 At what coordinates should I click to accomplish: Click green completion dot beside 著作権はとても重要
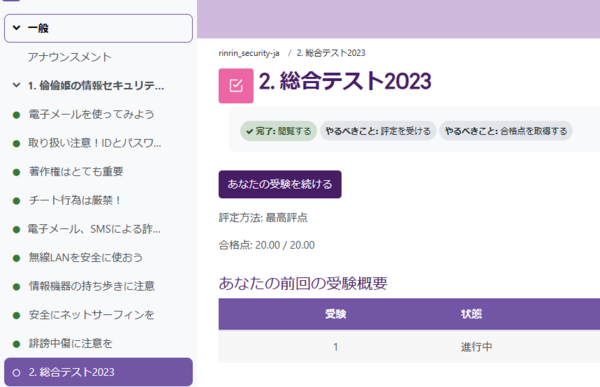16,172
